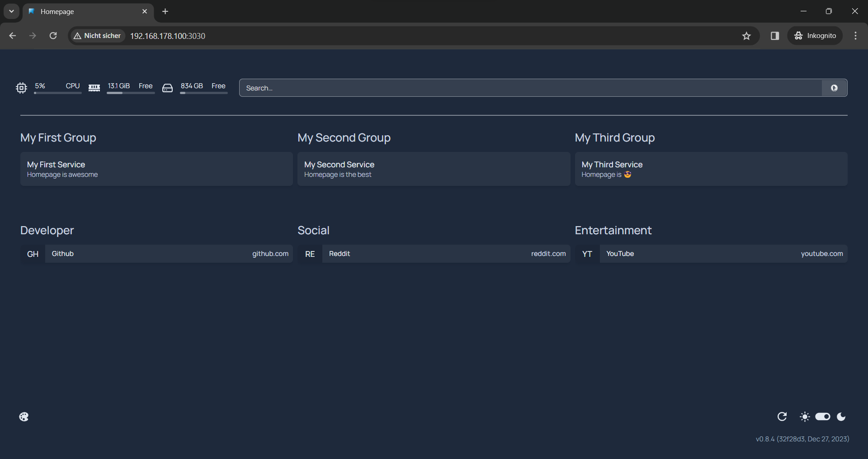Open Chrome's side panel icon
The width and height of the screenshot is (868, 459).
point(774,36)
